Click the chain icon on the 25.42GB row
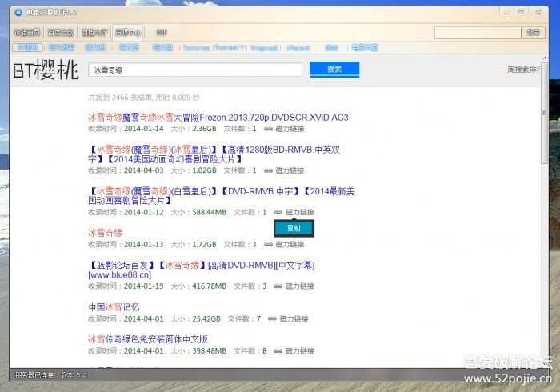The image size is (560, 392). click(x=272, y=319)
